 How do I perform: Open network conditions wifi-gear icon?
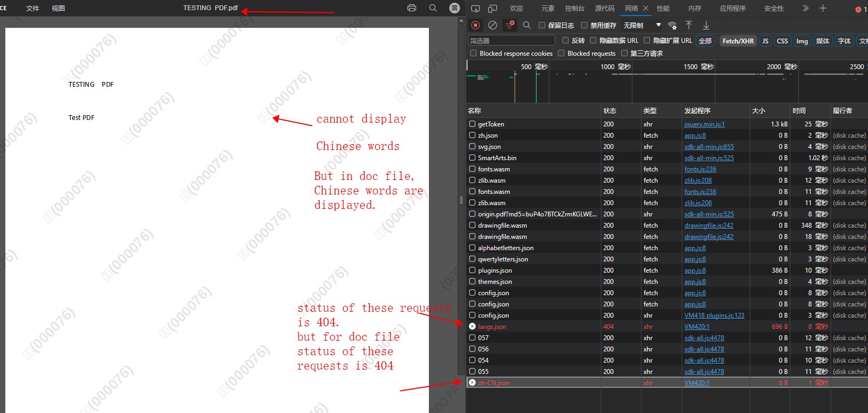click(673, 25)
